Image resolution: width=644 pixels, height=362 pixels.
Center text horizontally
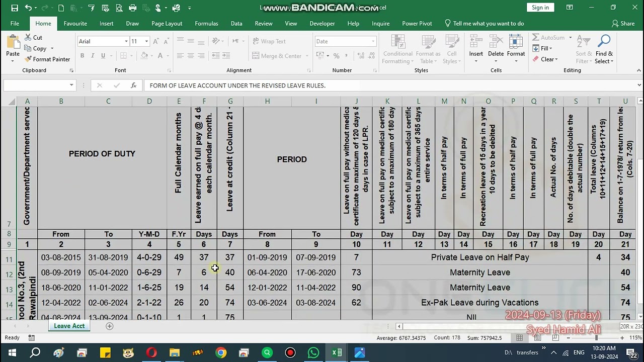pyautogui.click(x=191, y=56)
